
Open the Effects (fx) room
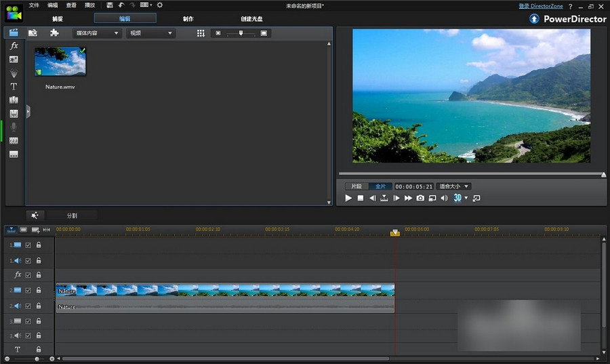(14, 46)
